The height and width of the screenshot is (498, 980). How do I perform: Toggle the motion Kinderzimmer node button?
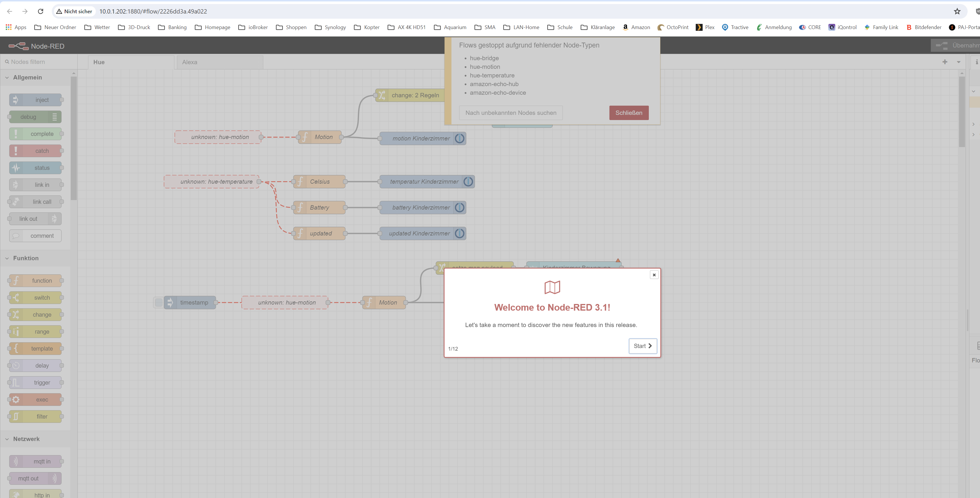(x=460, y=138)
